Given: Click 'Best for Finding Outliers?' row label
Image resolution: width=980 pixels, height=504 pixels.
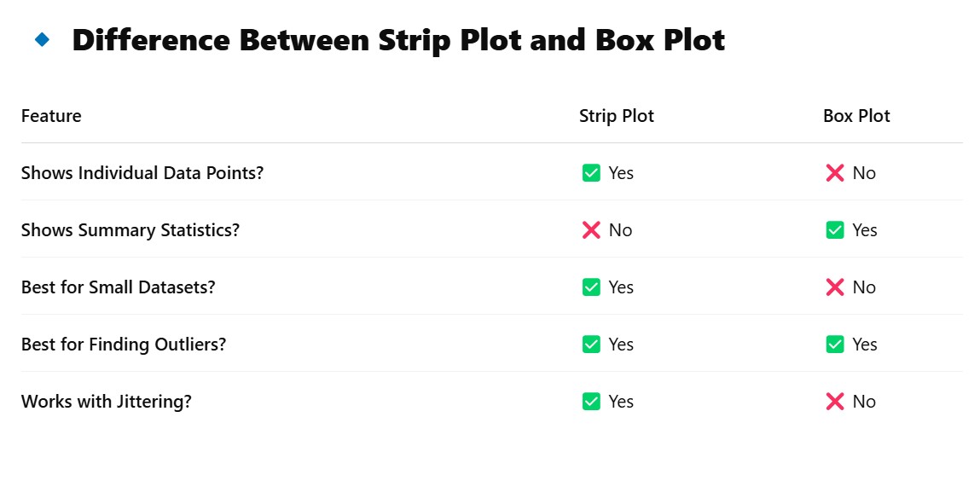Looking at the screenshot, I should click(124, 345).
